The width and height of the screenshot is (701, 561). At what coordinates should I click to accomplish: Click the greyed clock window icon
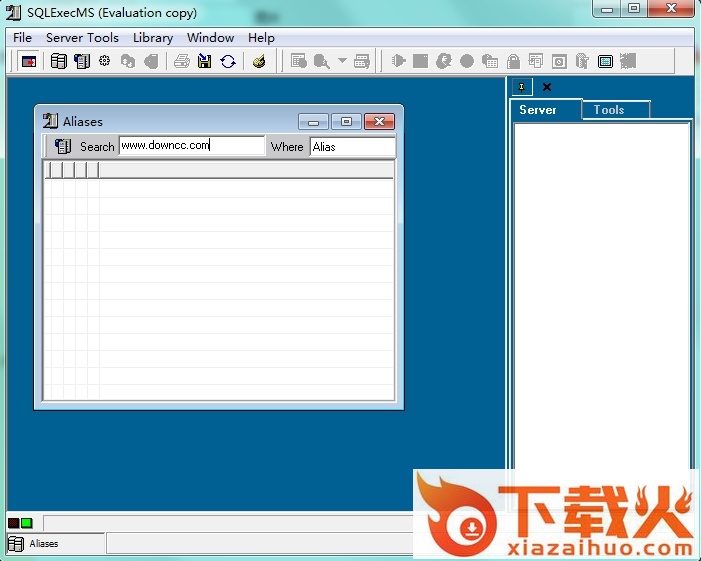coord(559,61)
